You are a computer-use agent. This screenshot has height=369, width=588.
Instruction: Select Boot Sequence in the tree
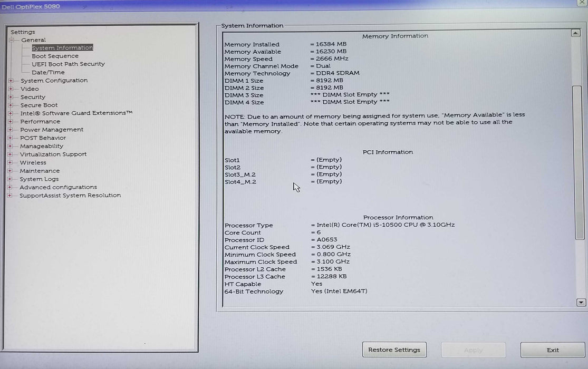tap(55, 55)
